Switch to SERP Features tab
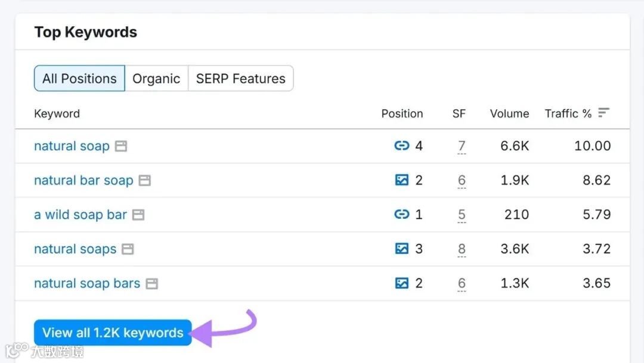The image size is (644, 363). (x=240, y=79)
